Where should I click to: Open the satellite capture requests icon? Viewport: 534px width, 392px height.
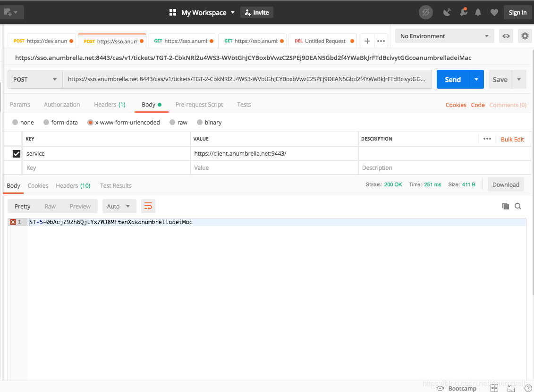click(447, 13)
